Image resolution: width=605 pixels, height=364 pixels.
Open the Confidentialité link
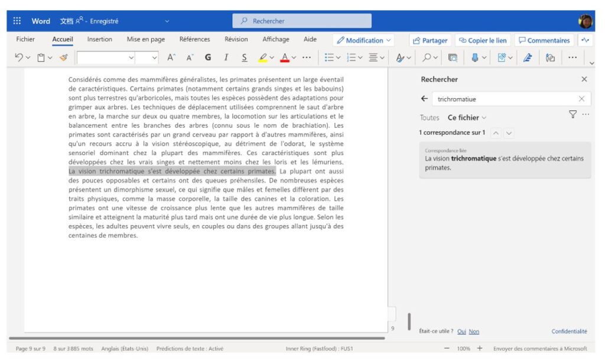(569, 331)
